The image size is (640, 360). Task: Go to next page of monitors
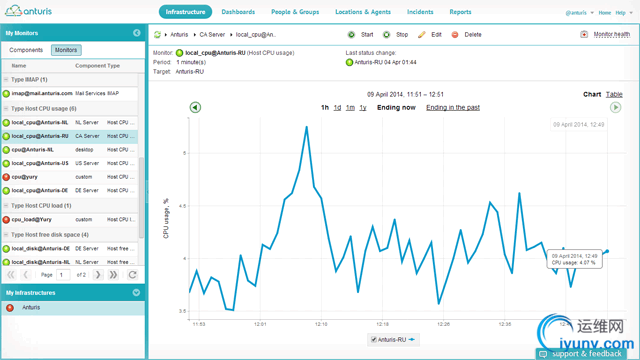(x=98, y=275)
